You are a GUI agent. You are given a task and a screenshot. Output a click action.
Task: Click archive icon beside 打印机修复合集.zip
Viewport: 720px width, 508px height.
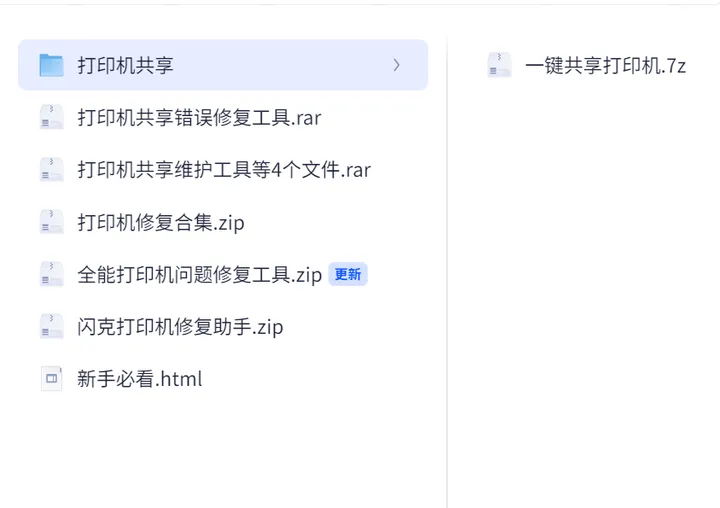tap(51, 222)
